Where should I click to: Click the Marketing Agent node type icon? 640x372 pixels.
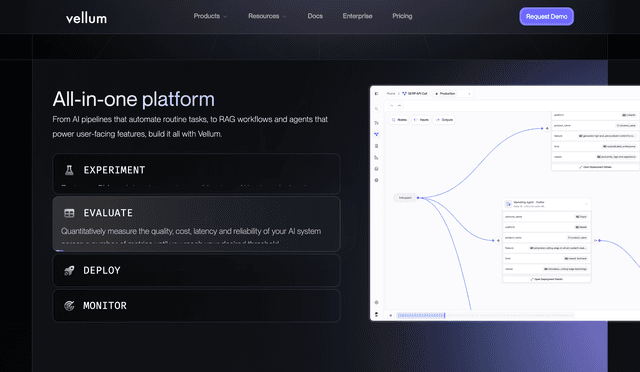point(508,204)
